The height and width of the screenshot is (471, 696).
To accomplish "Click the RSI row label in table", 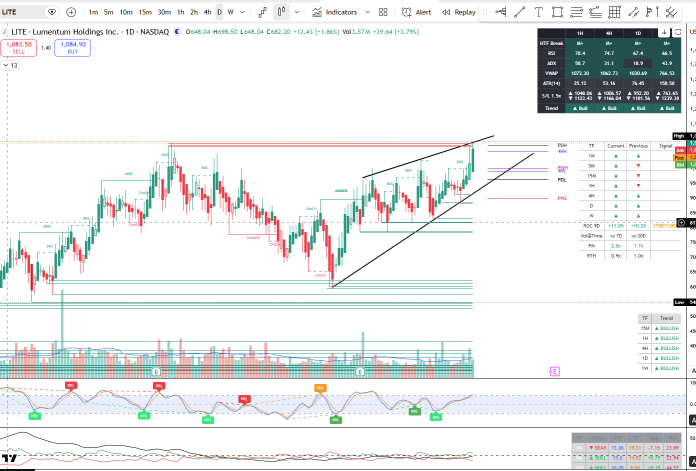I will click(551, 53).
